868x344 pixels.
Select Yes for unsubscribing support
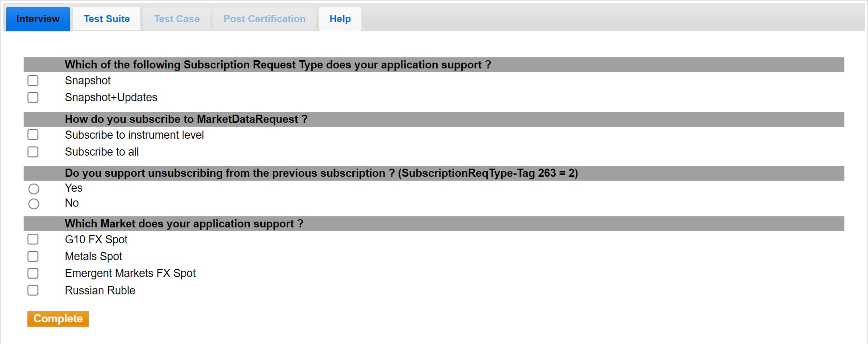[34, 189]
